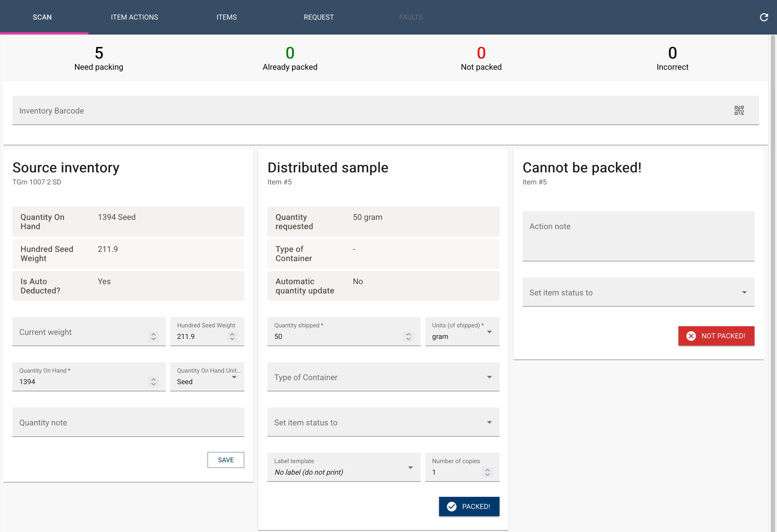Click the QR barcode scanner icon
This screenshot has width=777, height=532.
tap(739, 110)
